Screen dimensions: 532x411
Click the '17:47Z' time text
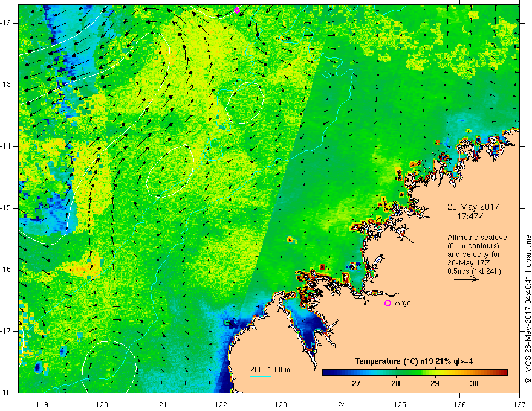pos(470,216)
